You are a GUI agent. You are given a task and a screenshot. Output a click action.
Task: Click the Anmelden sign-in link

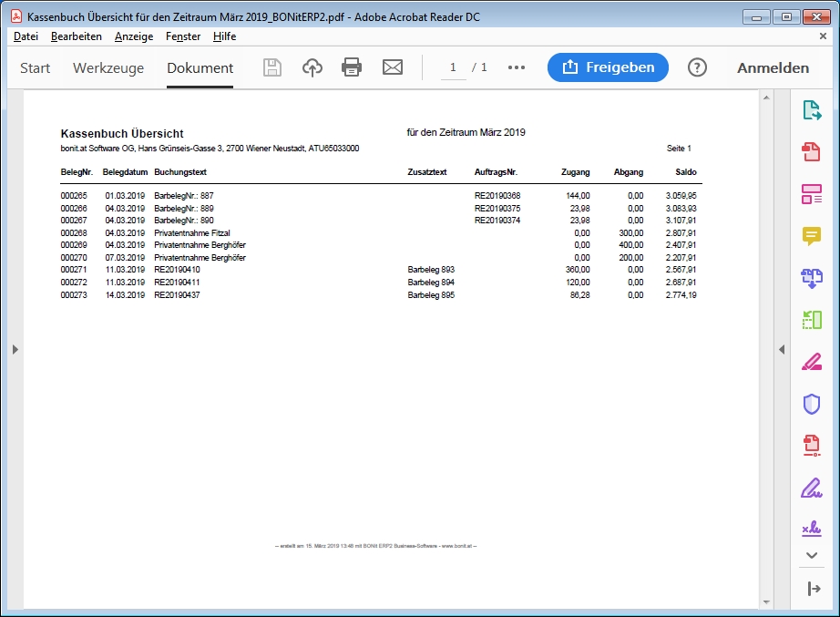(x=773, y=67)
